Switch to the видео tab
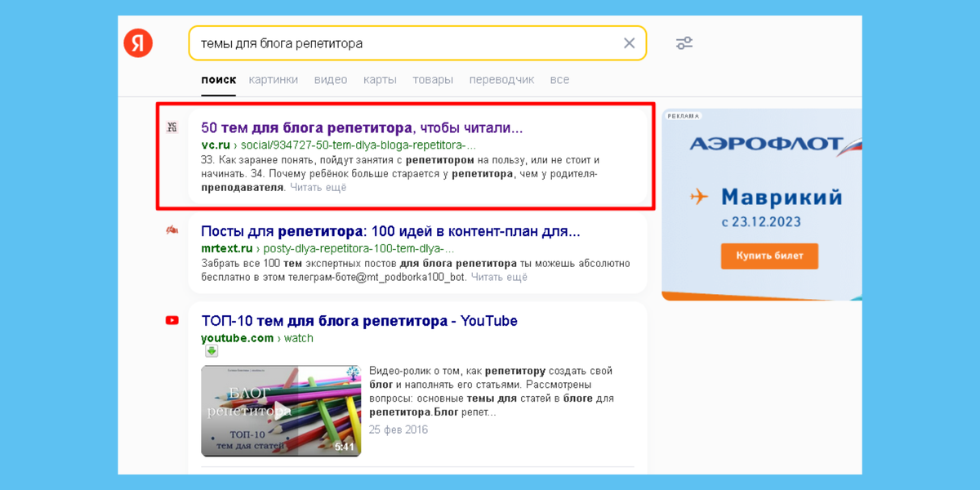Screen dimensions: 980x490 click(331, 80)
